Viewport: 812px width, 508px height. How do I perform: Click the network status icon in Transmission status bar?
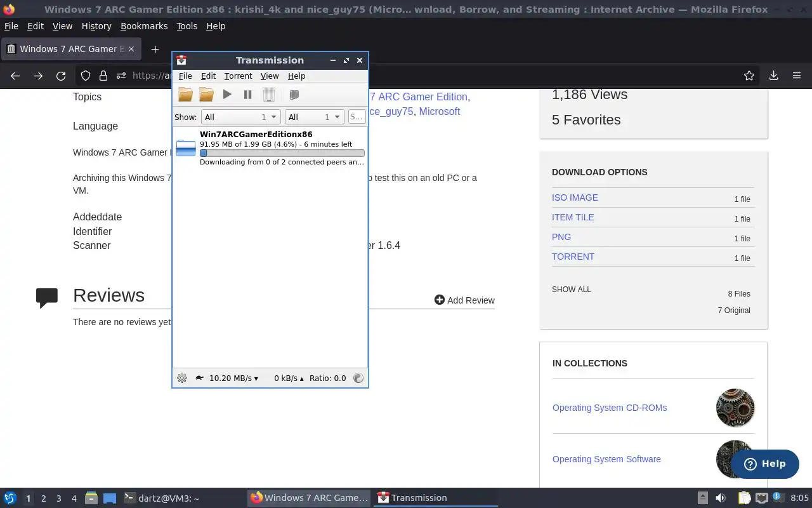pos(358,378)
